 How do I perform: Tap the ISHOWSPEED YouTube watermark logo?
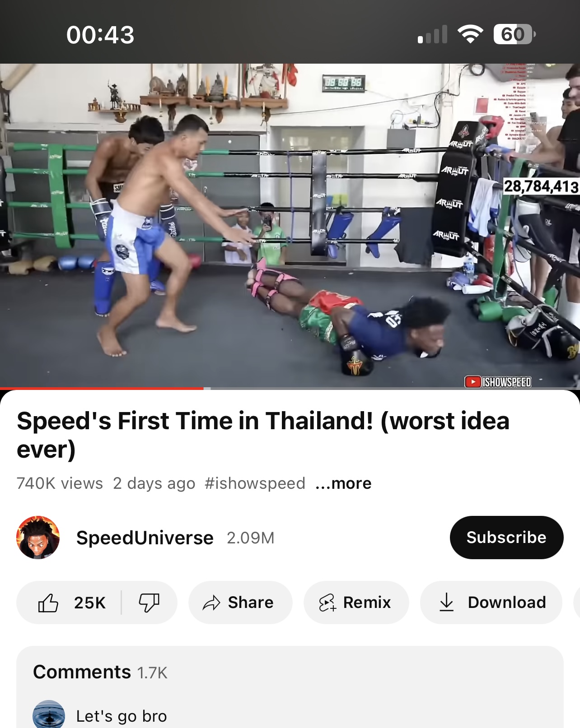pyautogui.click(x=498, y=382)
